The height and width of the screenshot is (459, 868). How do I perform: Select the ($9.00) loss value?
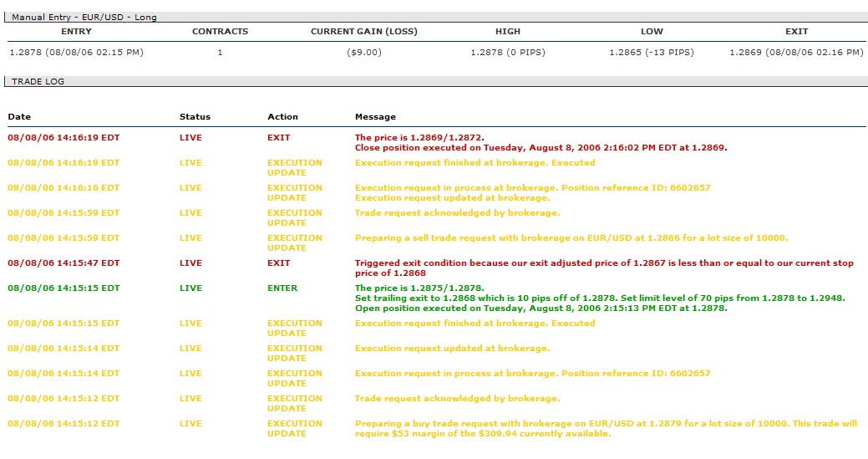tap(363, 52)
